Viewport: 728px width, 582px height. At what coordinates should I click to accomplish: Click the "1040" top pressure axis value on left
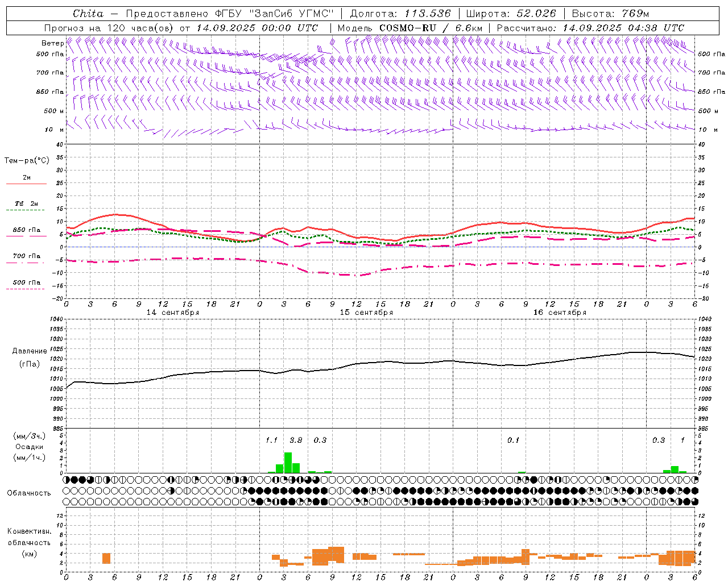click(56, 319)
